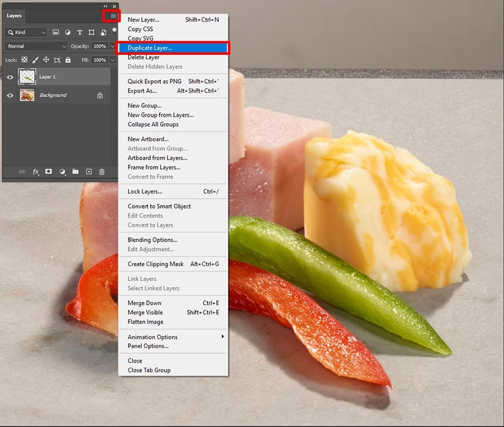Click the Create new group folder icon
504x427 pixels.
(x=75, y=172)
